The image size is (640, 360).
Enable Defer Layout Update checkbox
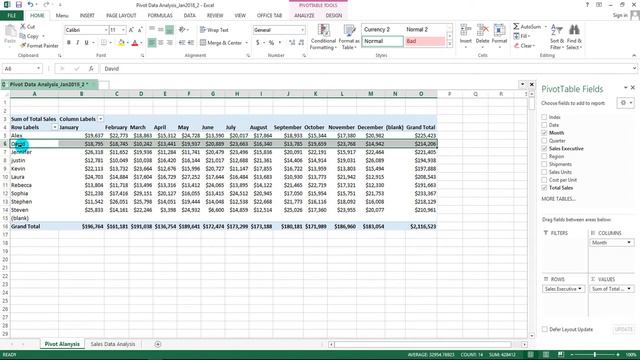[x=544, y=329]
